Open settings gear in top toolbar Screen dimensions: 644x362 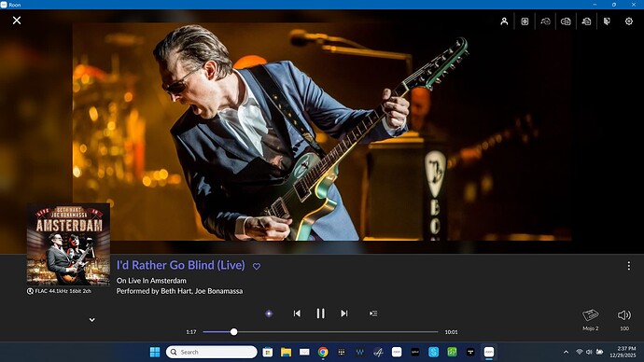(x=629, y=21)
